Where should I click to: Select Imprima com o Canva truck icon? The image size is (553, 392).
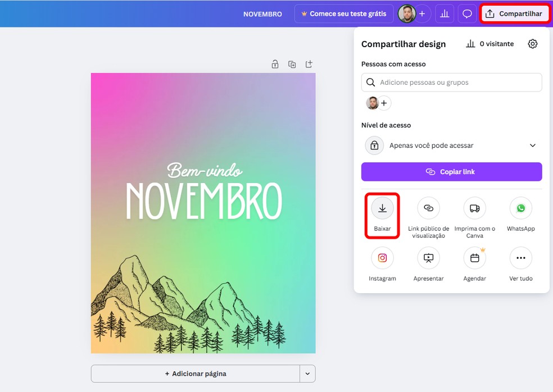[x=475, y=208]
